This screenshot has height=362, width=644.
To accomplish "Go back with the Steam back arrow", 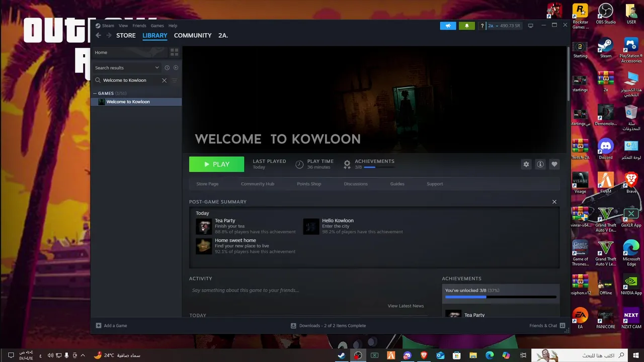I will coord(98,36).
